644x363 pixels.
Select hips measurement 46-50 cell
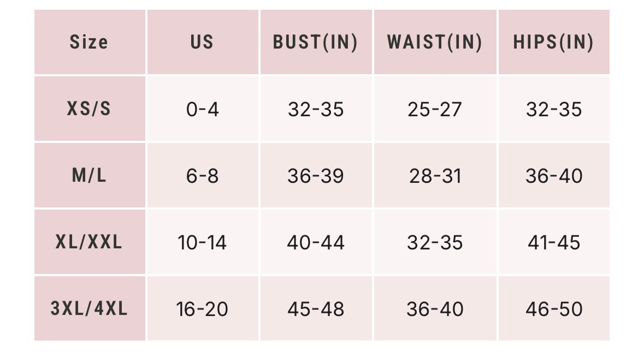coord(554,310)
